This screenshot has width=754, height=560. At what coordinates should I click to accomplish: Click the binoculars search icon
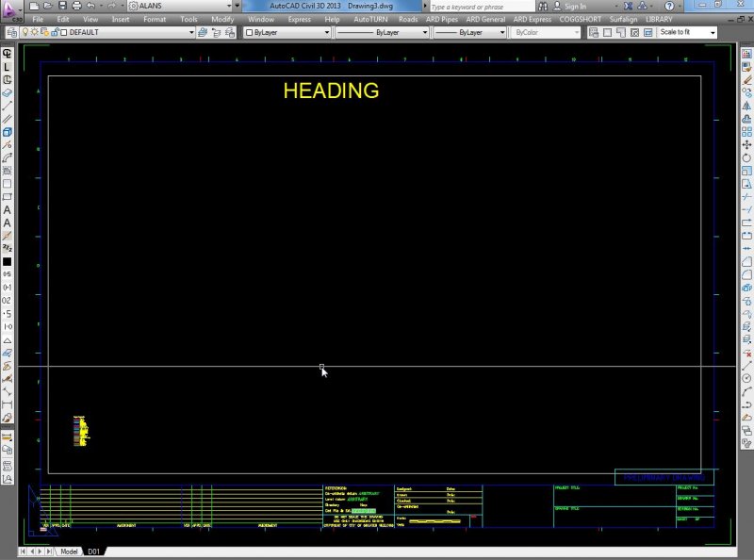click(x=543, y=7)
